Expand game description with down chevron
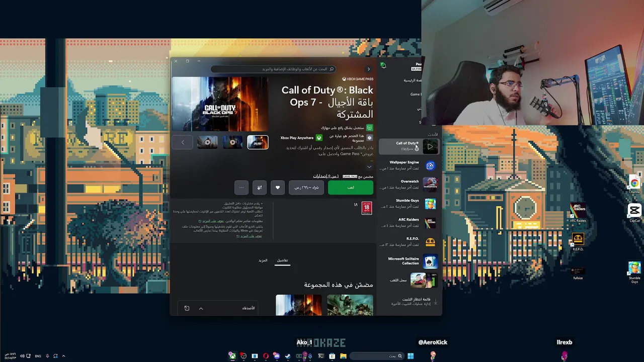This screenshot has height=362, width=644. pyautogui.click(x=369, y=167)
